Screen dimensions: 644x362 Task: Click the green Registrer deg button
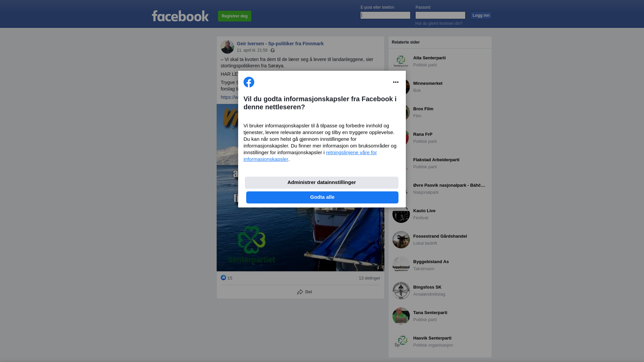coord(234,16)
